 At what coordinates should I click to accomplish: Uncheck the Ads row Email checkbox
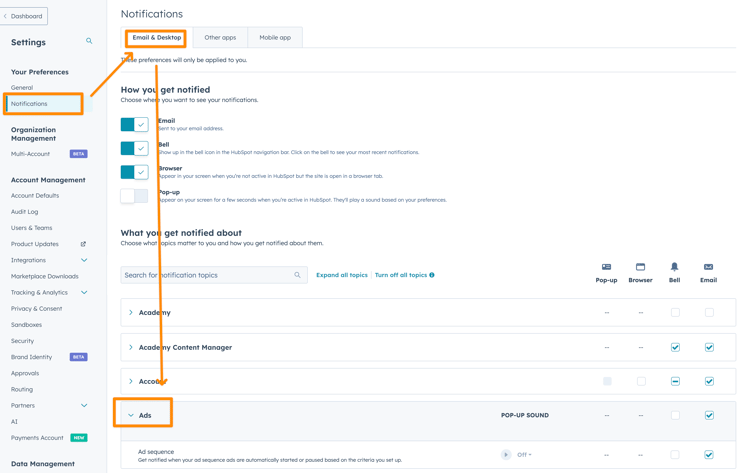point(709,415)
